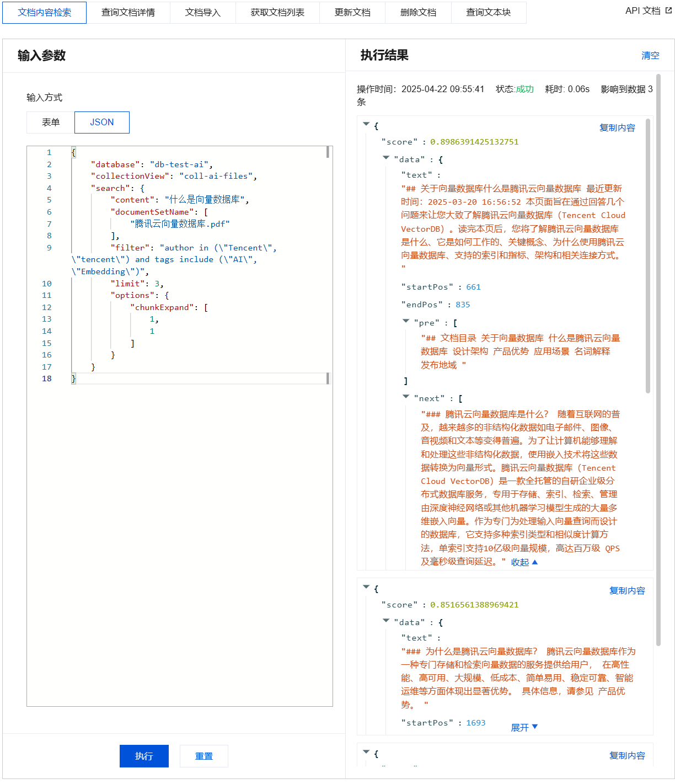Click line number 18 in editor gutter
The width and height of the screenshot is (675, 784).
[x=47, y=378]
